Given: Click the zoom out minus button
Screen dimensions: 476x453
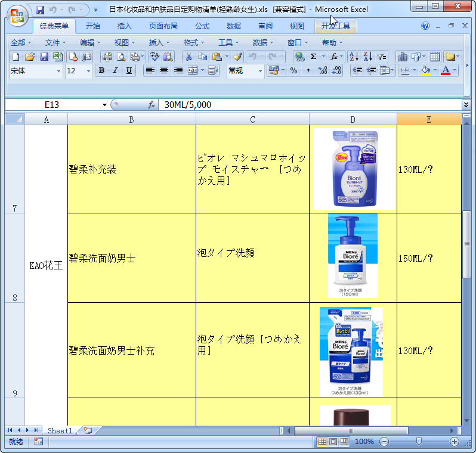Looking at the screenshot, I should point(384,442).
